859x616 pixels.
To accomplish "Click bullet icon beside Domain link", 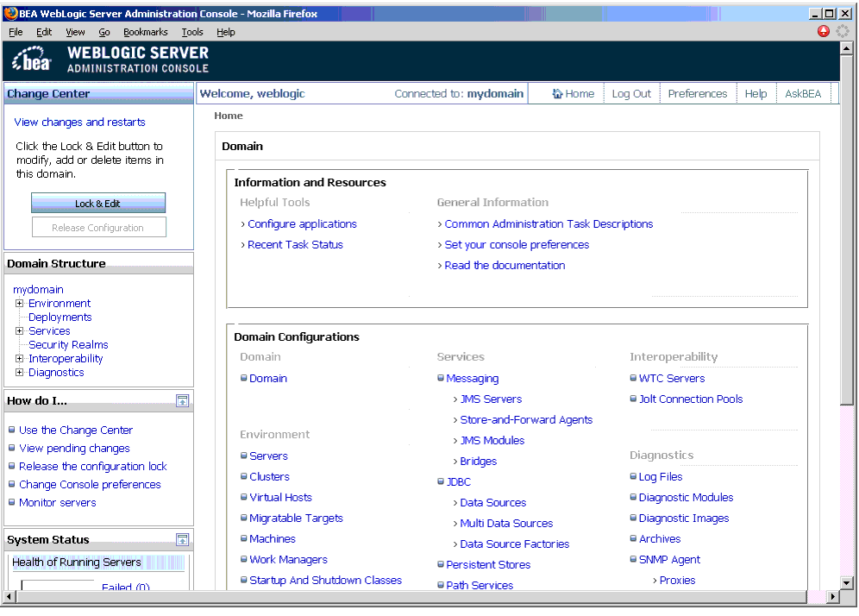I will tap(244, 378).
